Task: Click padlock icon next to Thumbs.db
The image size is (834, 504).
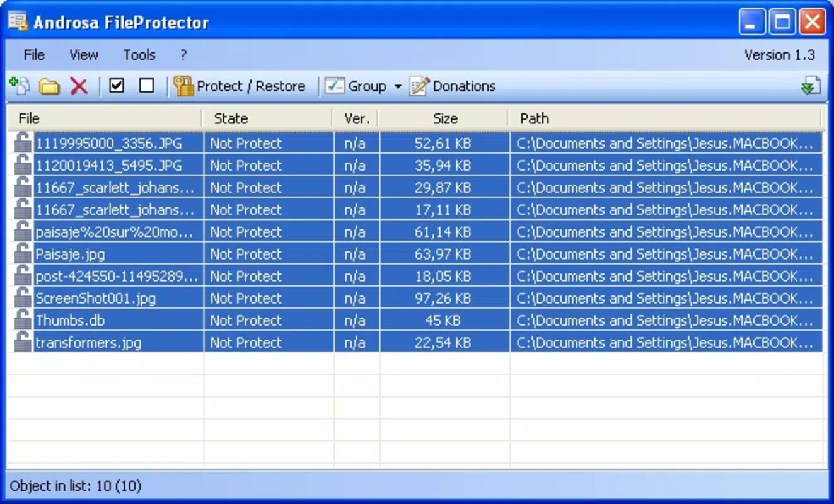Action: [x=23, y=319]
